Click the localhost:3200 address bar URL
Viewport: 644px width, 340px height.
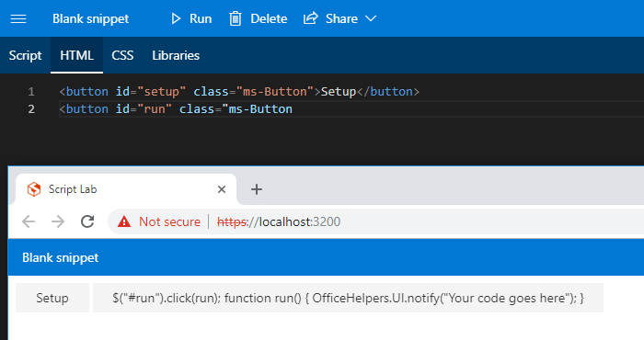279,221
